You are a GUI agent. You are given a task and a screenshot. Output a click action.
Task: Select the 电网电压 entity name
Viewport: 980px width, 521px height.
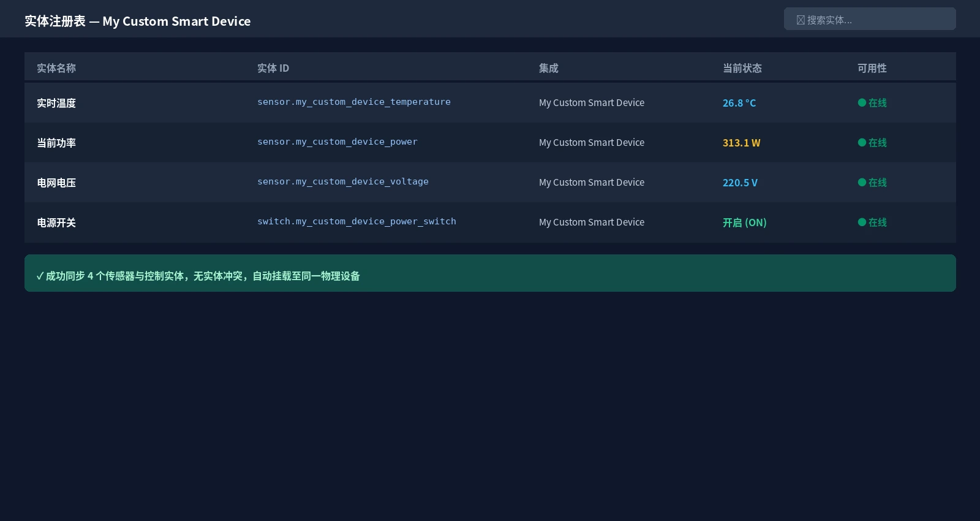point(56,183)
